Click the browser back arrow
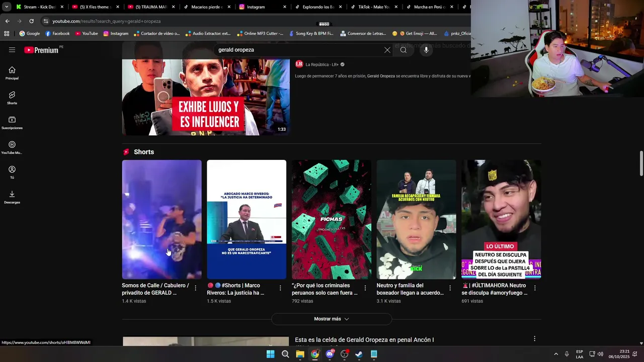The width and height of the screenshot is (644, 362). point(7,21)
